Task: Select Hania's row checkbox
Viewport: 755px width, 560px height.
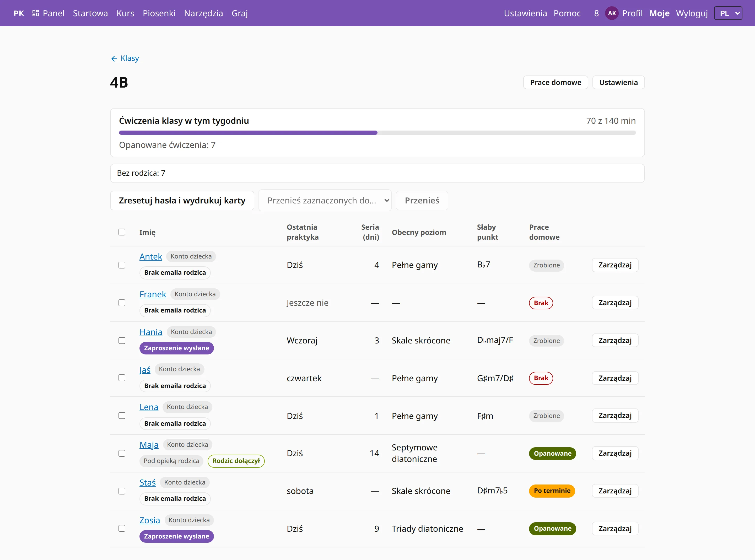Action: point(122,340)
